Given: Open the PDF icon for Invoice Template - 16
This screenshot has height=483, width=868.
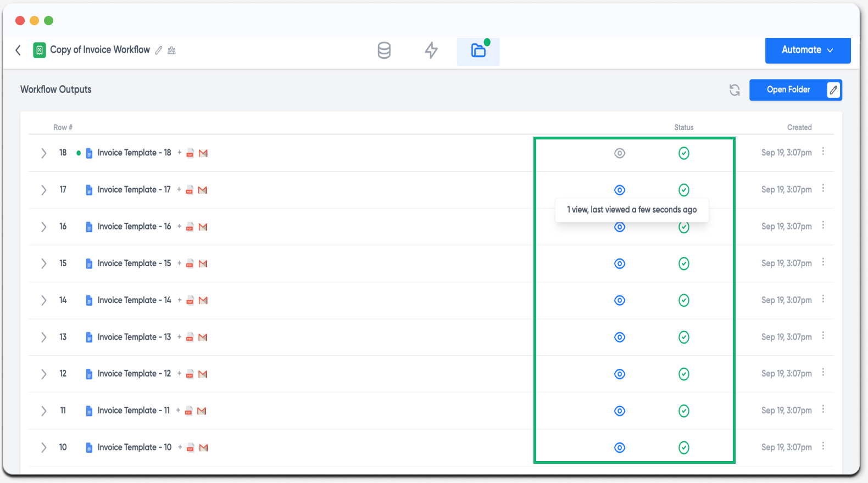Looking at the screenshot, I should 190,227.
